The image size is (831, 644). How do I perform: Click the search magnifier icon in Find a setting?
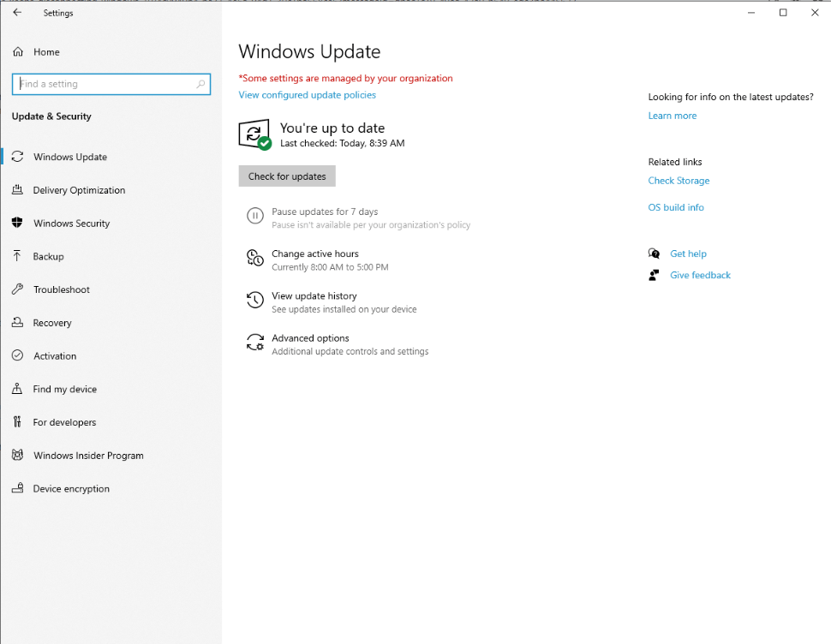[x=200, y=84]
